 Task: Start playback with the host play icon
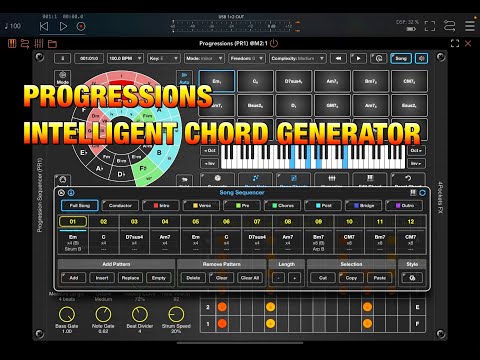point(63,26)
